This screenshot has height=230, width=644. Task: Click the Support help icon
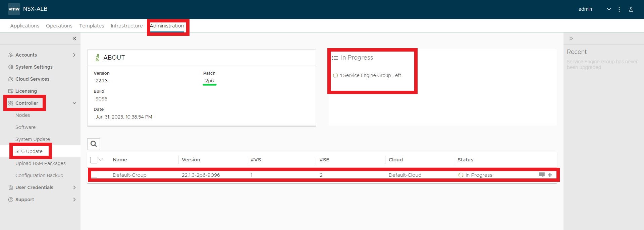click(x=11, y=200)
